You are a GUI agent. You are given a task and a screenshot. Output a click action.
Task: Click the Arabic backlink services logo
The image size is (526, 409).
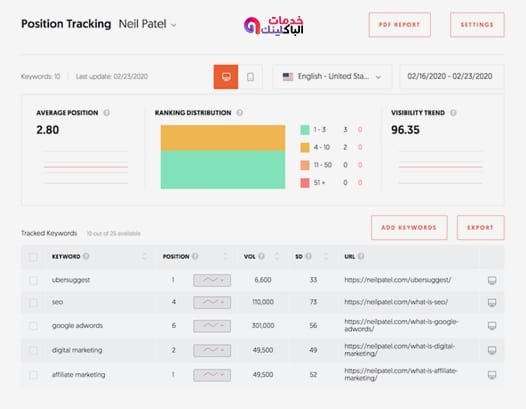[274, 25]
